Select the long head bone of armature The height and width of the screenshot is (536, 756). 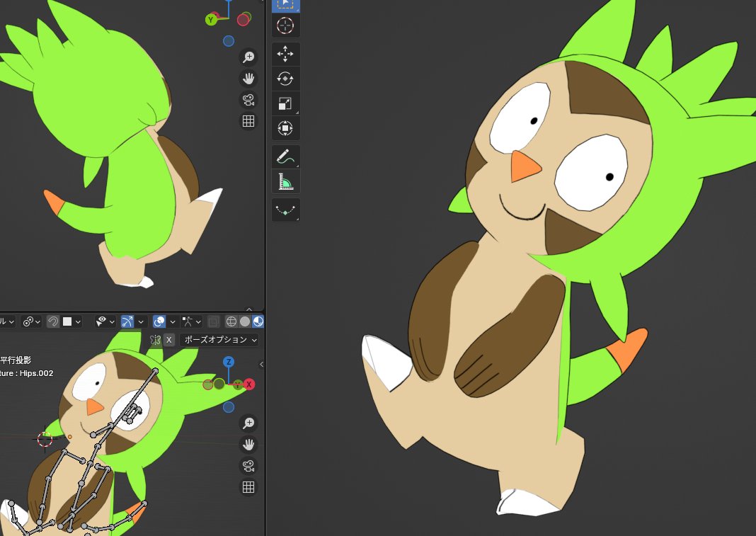(x=132, y=399)
